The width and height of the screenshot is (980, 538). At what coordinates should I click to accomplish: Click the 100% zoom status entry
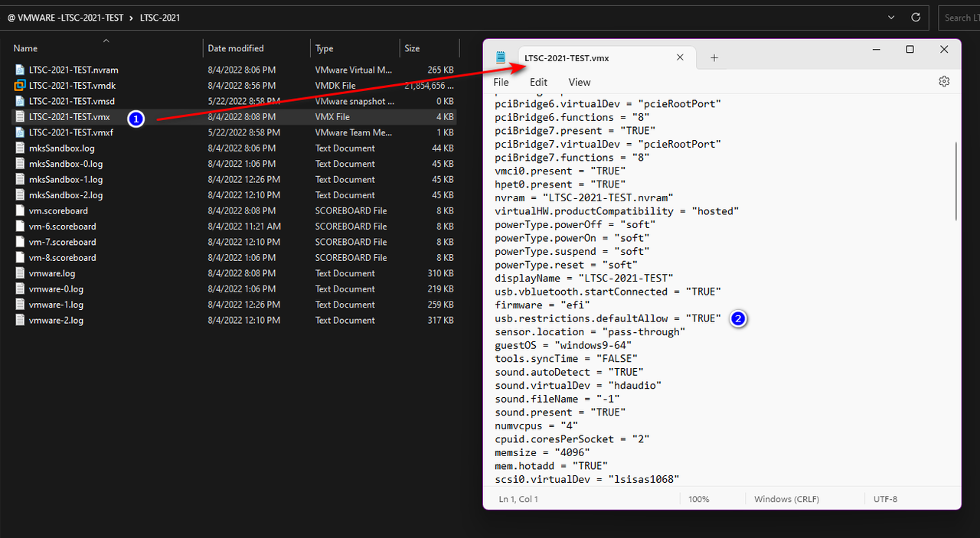pyautogui.click(x=699, y=499)
